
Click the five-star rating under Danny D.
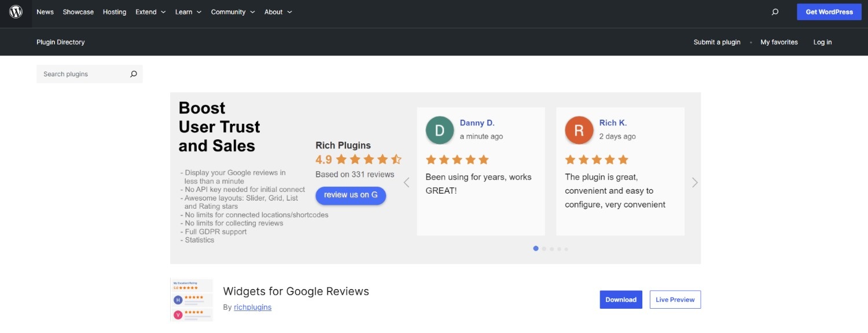click(x=457, y=160)
